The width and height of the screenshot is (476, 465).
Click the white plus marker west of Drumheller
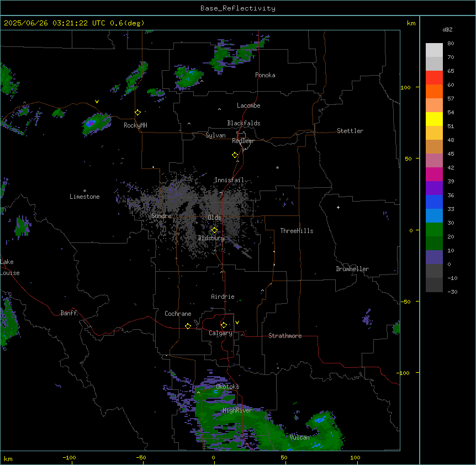pos(338,207)
